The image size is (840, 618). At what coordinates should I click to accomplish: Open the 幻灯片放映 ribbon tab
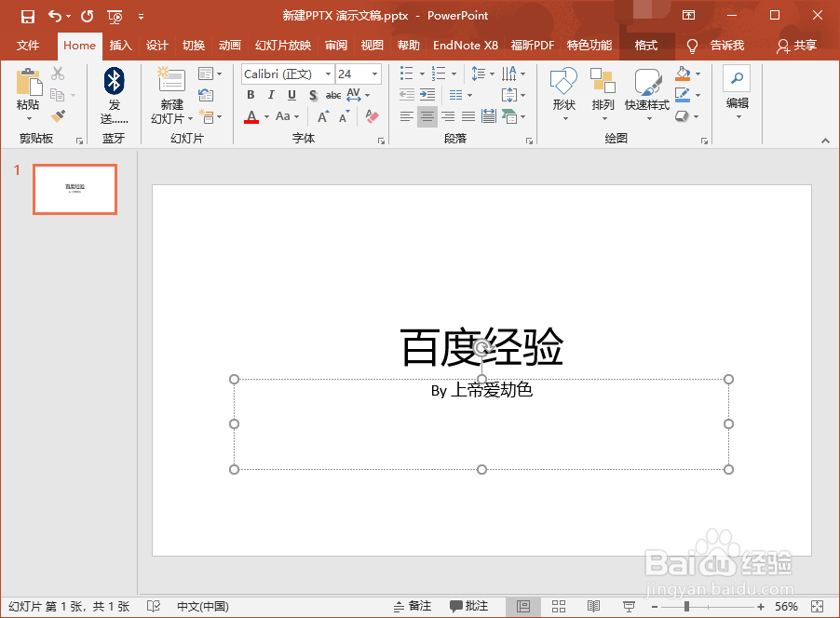pyautogui.click(x=281, y=45)
